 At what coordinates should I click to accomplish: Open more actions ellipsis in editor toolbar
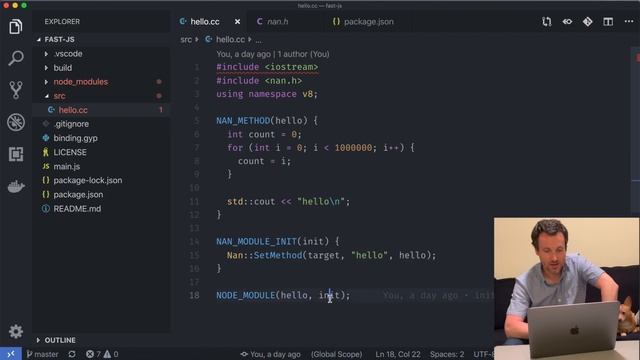pyautogui.click(x=629, y=21)
